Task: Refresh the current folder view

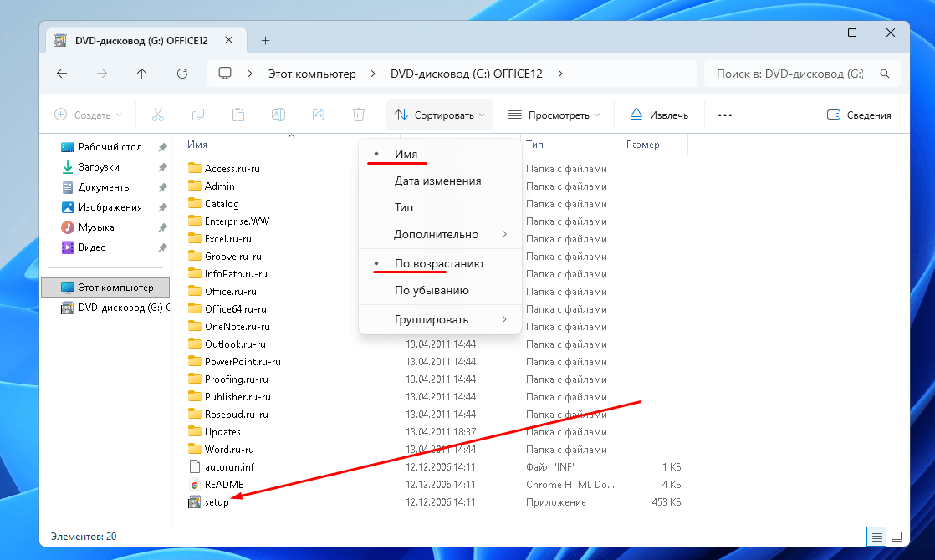Action: (x=182, y=74)
